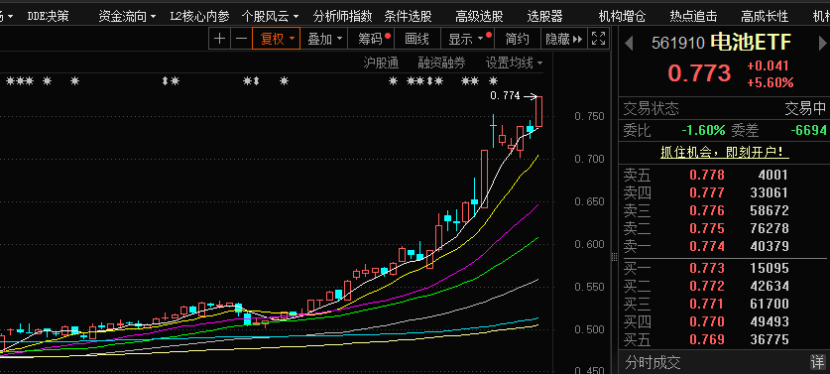The image size is (830, 374).
Task: Click the latest tall red candlestick
Action: click(x=539, y=111)
